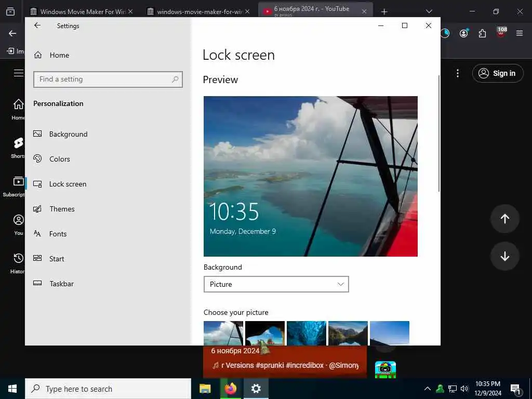Open Windows Start menu
The image size is (532, 399).
[x=12, y=389]
